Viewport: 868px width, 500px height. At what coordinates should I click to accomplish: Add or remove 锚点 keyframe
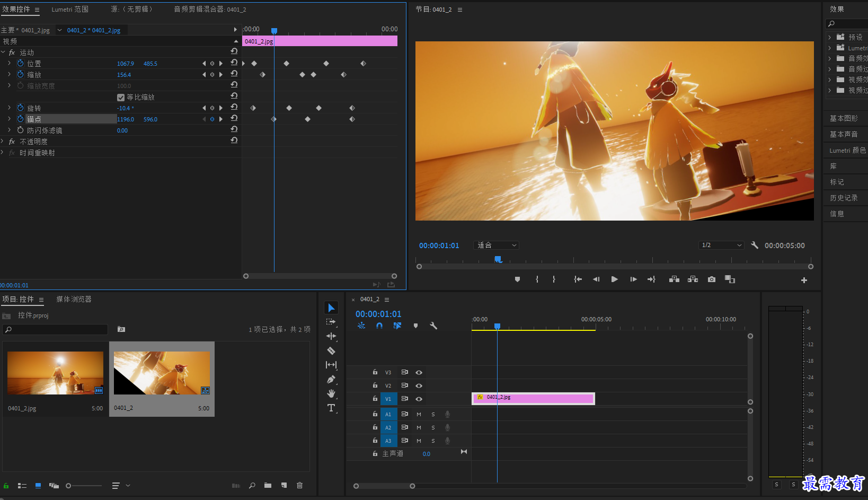coord(212,119)
